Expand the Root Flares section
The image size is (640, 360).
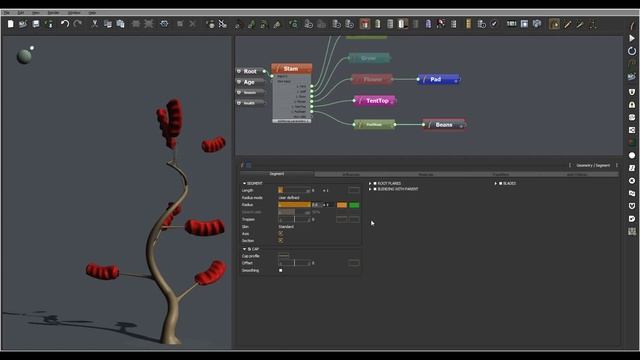point(370,184)
